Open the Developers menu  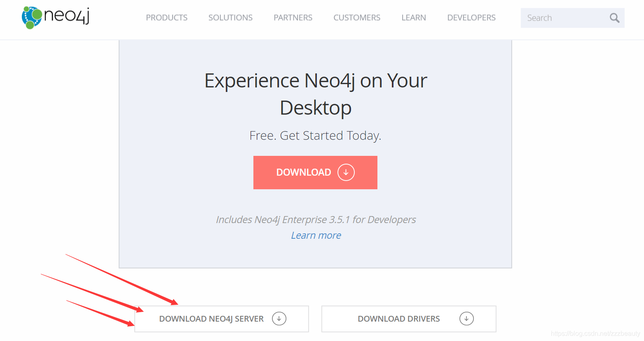471,18
